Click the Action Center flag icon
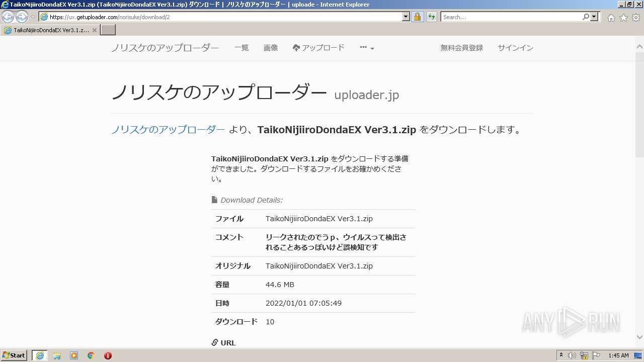Viewport: 644px width, 362px height. (x=596, y=355)
